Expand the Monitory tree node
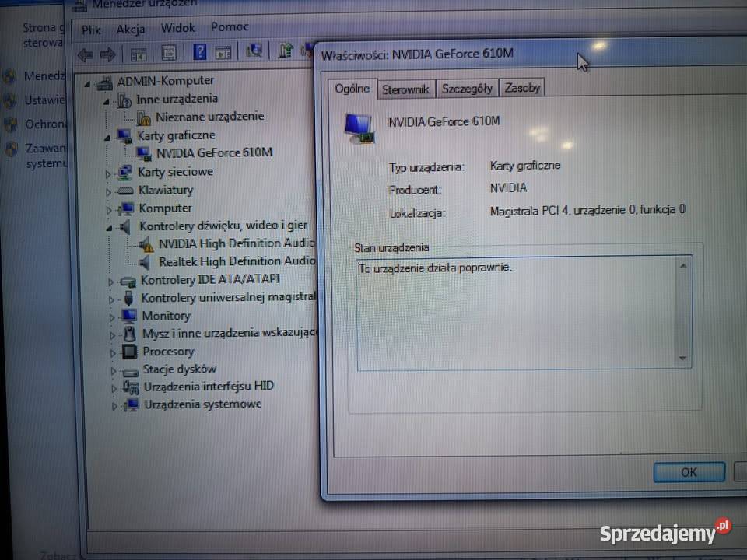Image resolution: width=747 pixels, height=560 pixels. click(x=111, y=316)
